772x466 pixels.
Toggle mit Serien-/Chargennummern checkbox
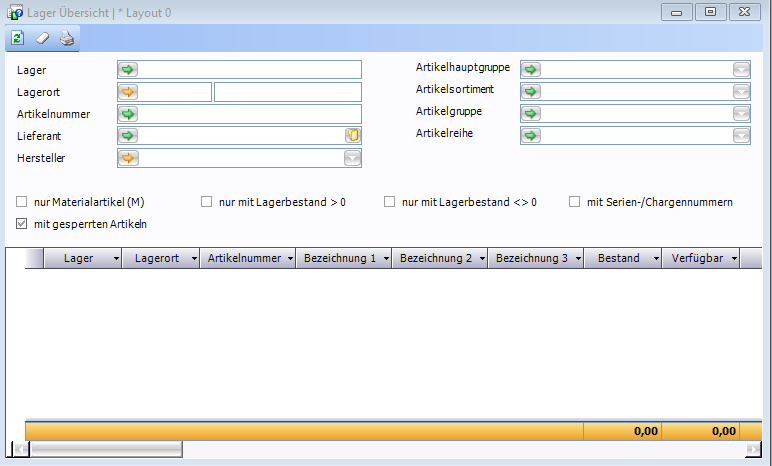point(575,202)
